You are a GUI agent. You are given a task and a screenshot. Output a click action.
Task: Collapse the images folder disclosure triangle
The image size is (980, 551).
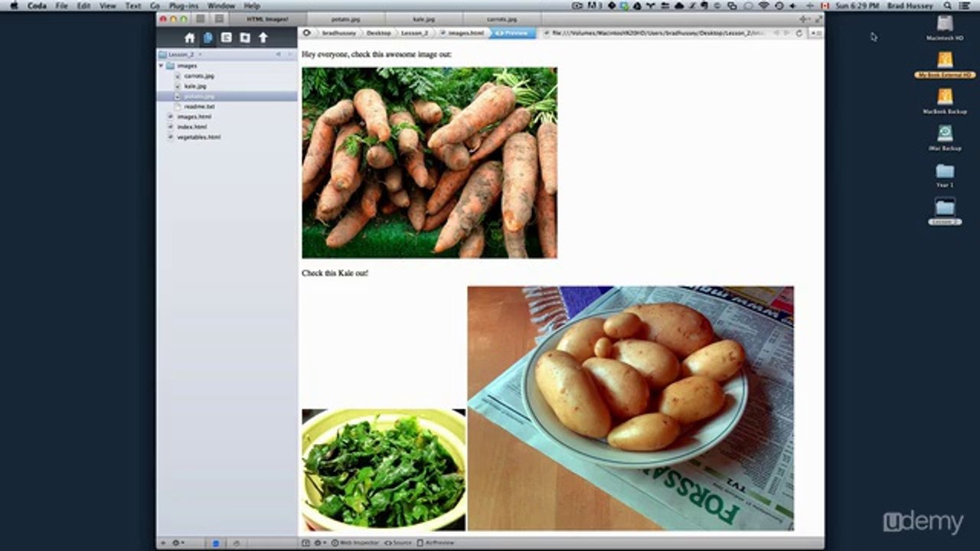tap(162, 66)
